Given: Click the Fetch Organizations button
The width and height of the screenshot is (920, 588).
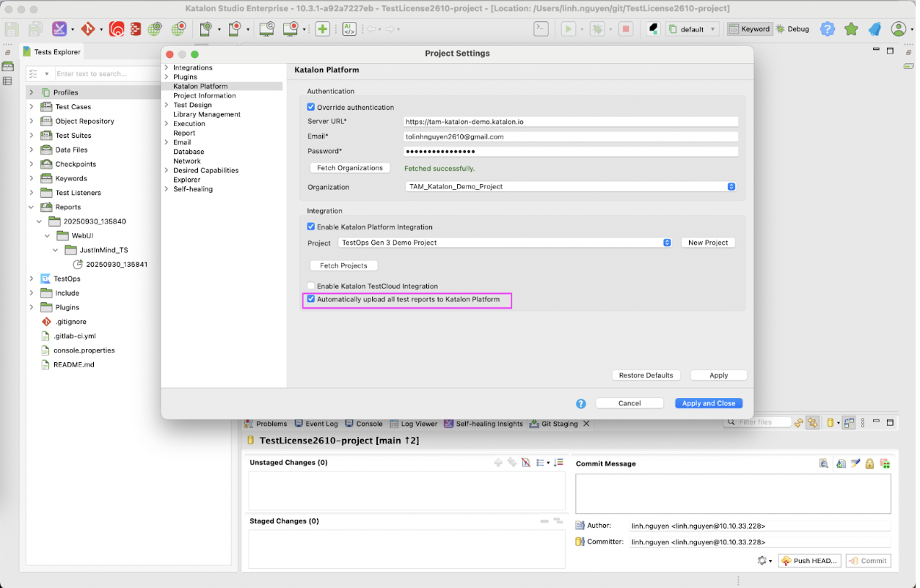Looking at the screenshot, I should pos(349,167).
